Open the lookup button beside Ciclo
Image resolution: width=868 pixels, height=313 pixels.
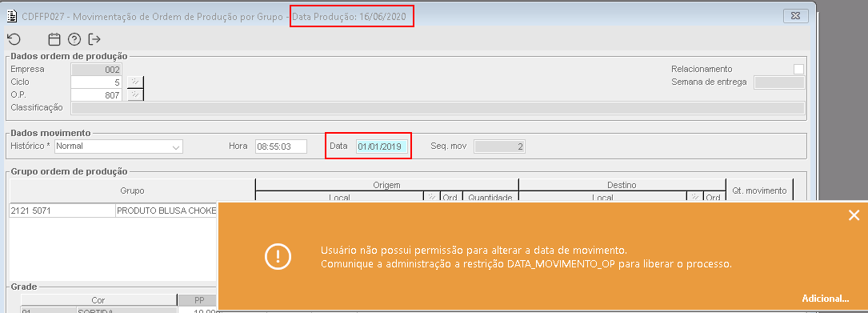pyautogui.click(x=135, y=82)
